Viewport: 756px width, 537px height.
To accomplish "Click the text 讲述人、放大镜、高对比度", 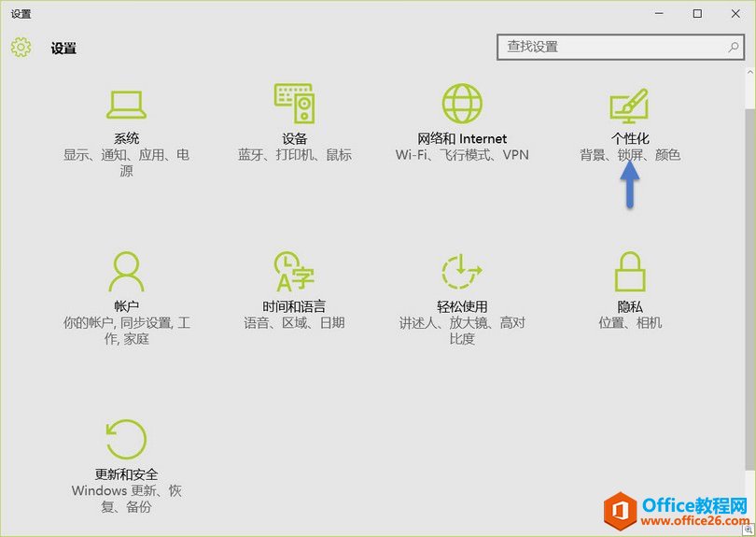I will (462, 331).
